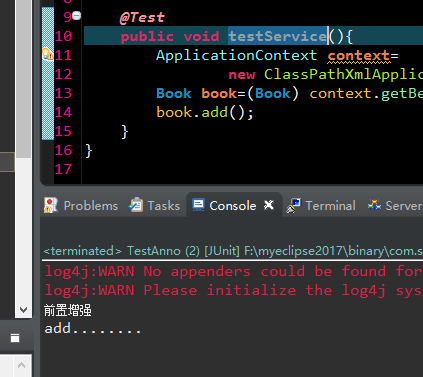Click the 前置增强 console output line
The height and width of the screenshot is (377, 423).
pos(68,310)
